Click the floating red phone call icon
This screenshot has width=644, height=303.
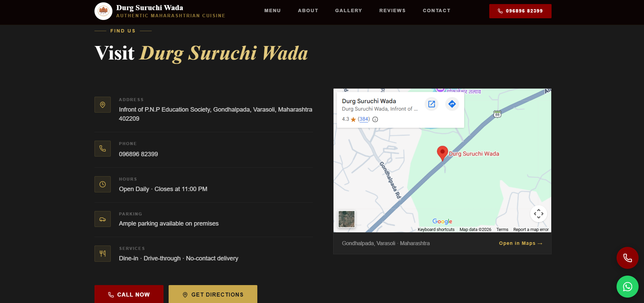pos(627,258)
